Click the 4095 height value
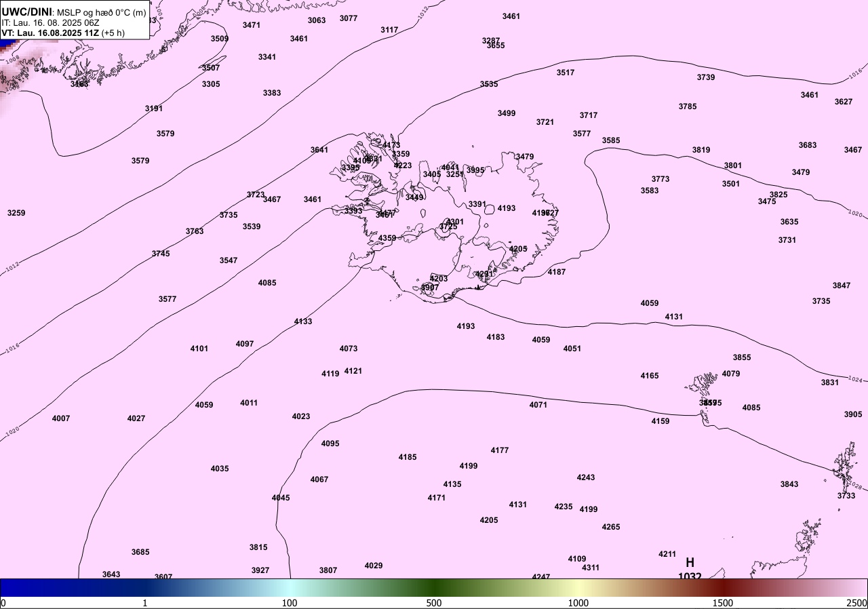 330,444
